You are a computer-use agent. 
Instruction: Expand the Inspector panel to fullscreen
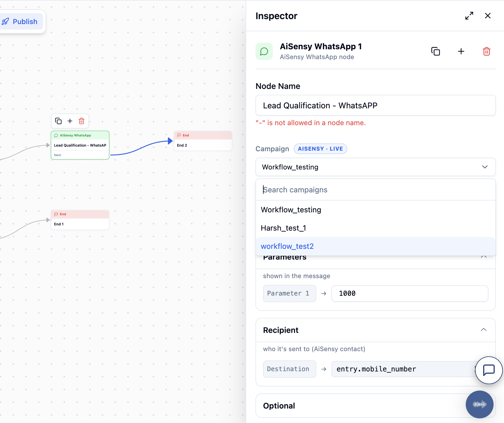[469, 16]
